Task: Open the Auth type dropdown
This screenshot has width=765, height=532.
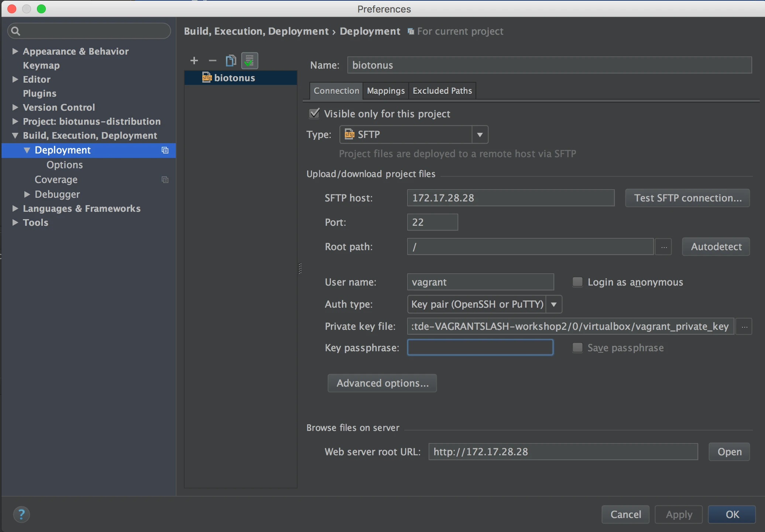Action: (x=553, y=304)
